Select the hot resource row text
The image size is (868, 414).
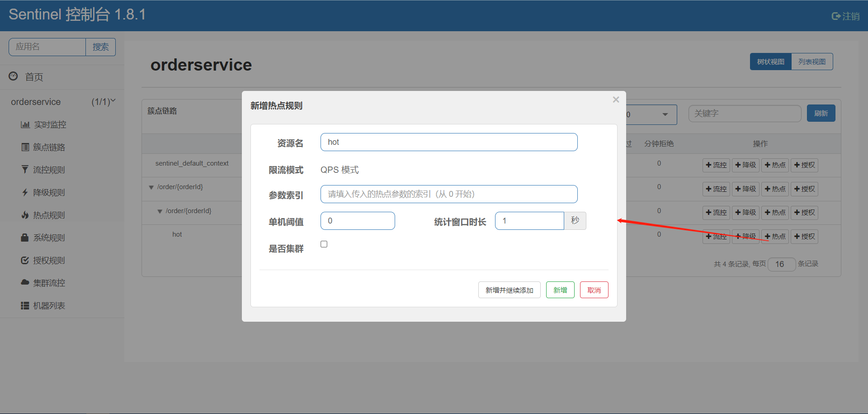click(177, 234)
